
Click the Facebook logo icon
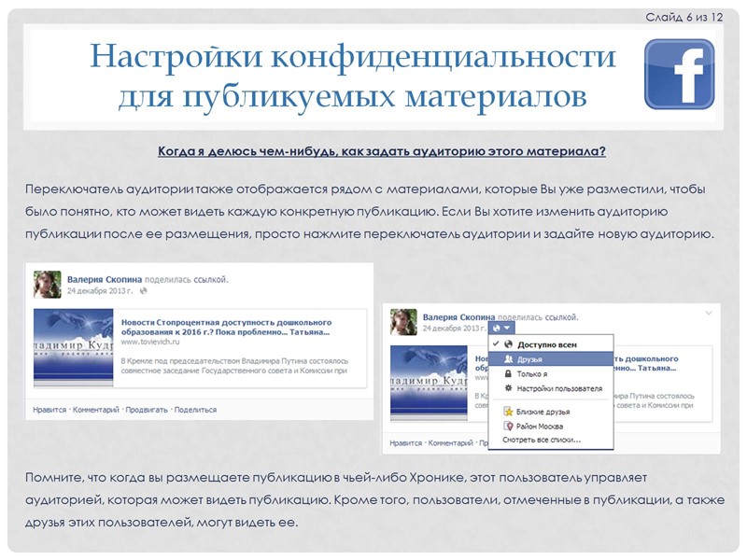click(680, 75)
